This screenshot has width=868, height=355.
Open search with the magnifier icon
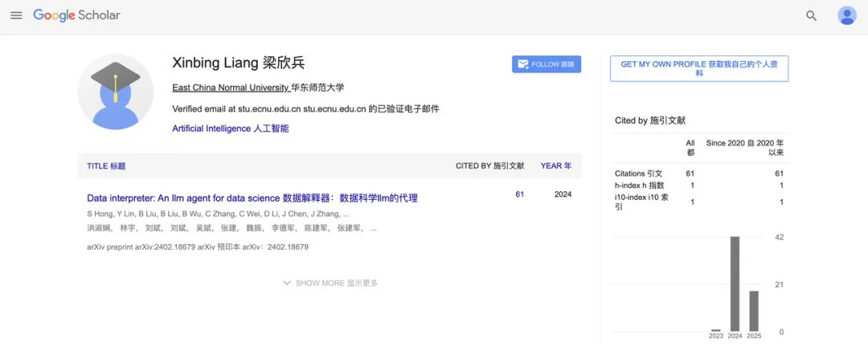(x=811, y=16)
